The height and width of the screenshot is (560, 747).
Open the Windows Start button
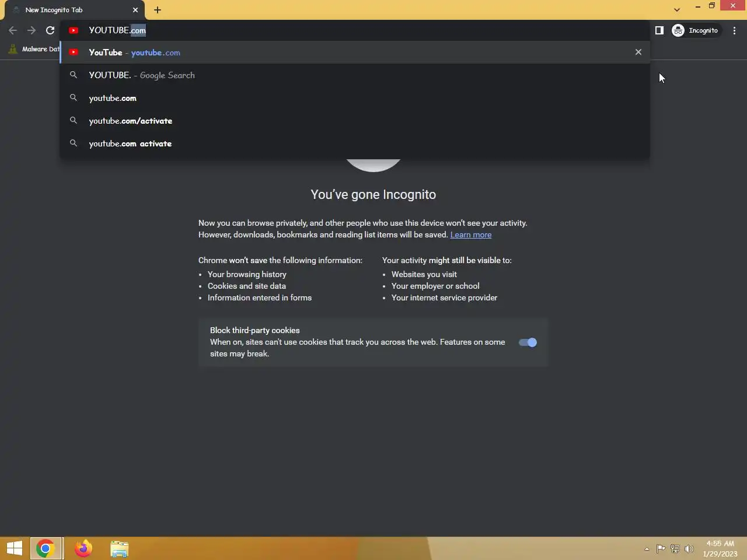click(15, 548)
